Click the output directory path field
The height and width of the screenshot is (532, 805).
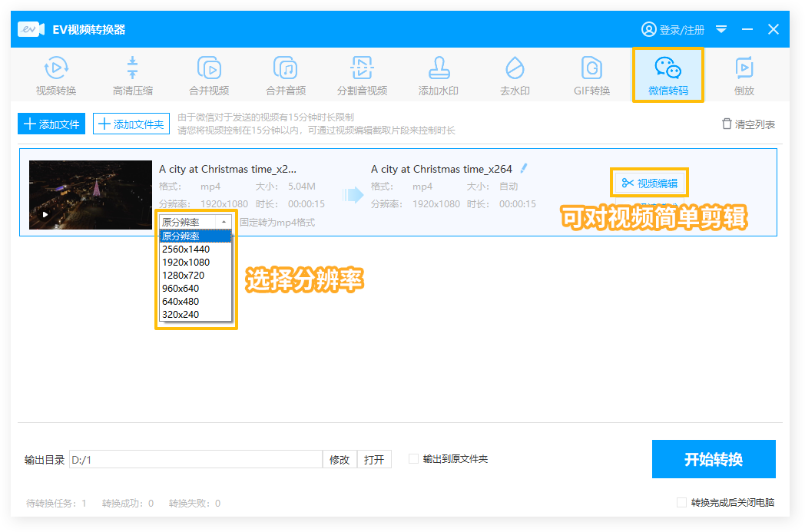195,459
